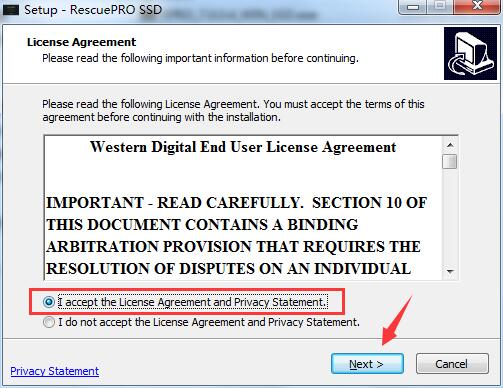Click the Next > button
This screenshot has width=503, height=388.
coord(367,364)
